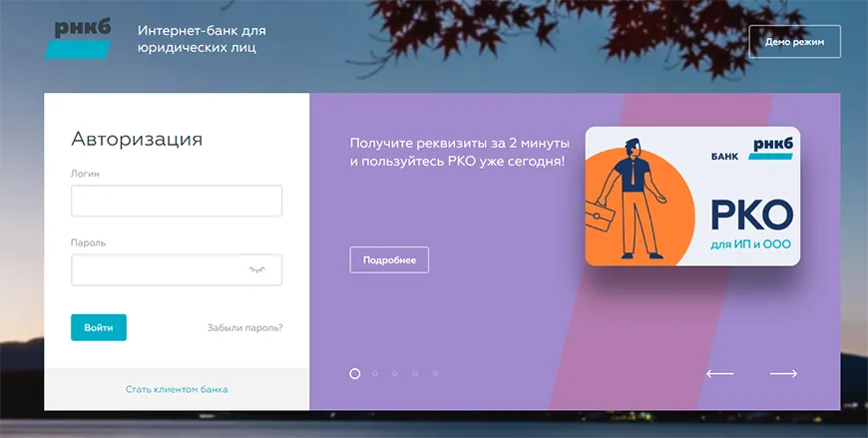Show the previous banner slide with left arrow
Viewport: 868px width, 438px height.
coord(719,373)
